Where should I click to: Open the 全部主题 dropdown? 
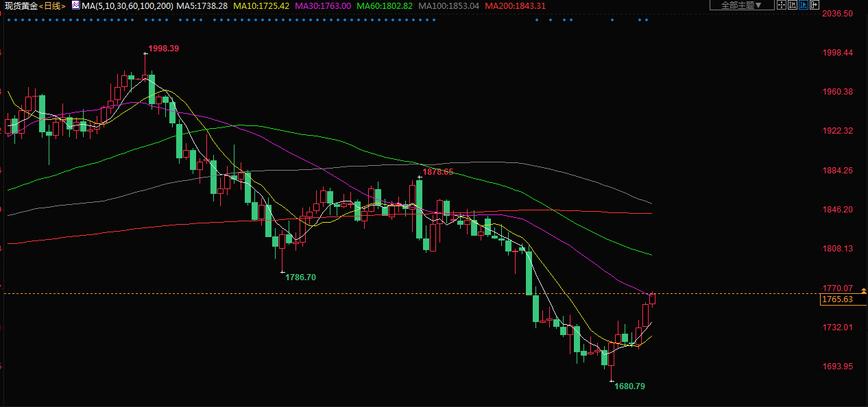741,5
